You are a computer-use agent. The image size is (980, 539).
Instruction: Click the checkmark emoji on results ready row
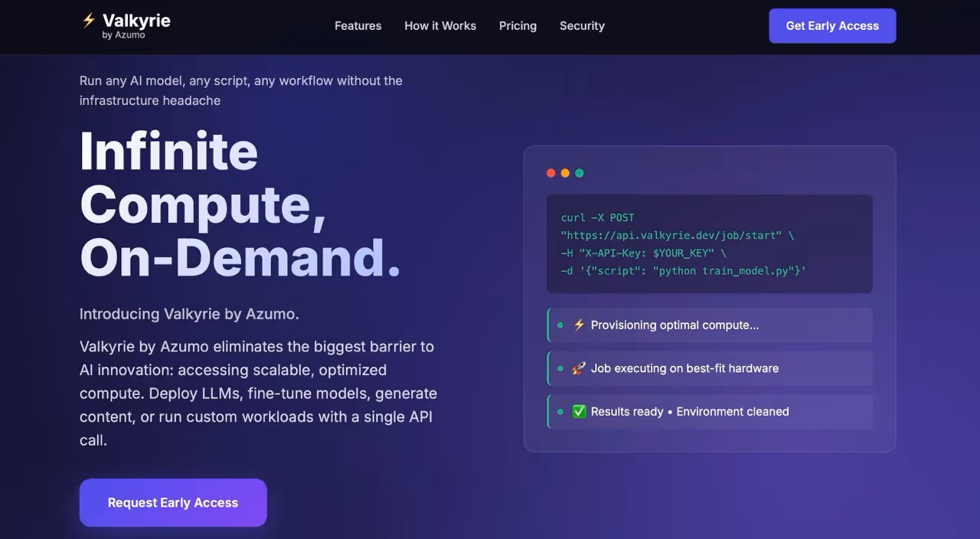[x=580, y=411]
